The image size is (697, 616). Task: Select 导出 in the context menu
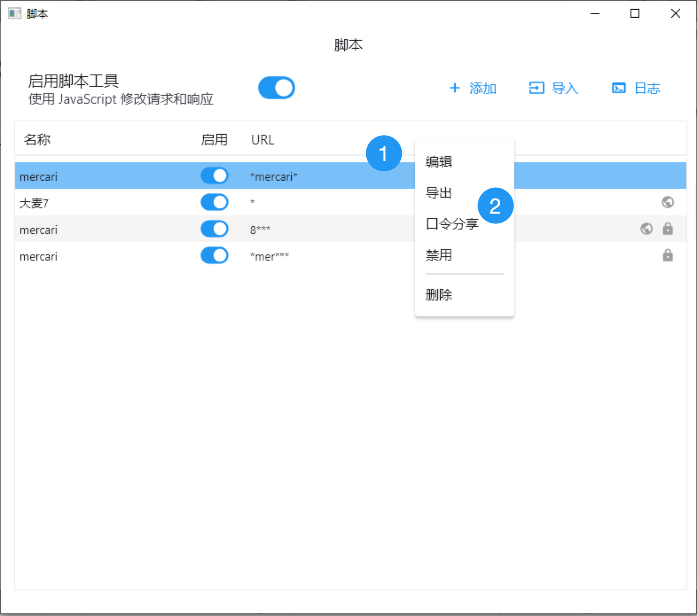click(x=439, y=193)
